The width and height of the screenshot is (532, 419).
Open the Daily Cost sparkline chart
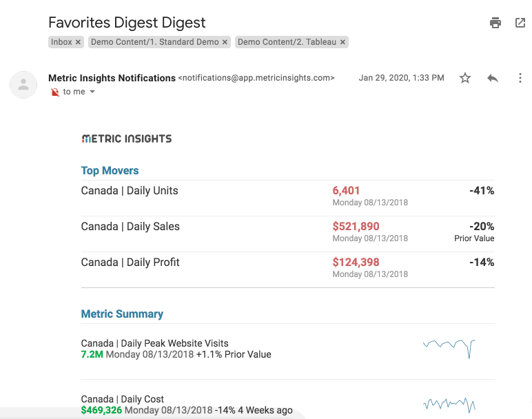[x=449, y=405]
